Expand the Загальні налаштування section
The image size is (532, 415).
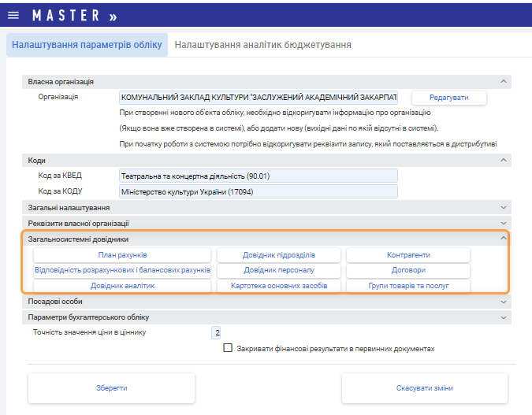click(x=503, y=207)
